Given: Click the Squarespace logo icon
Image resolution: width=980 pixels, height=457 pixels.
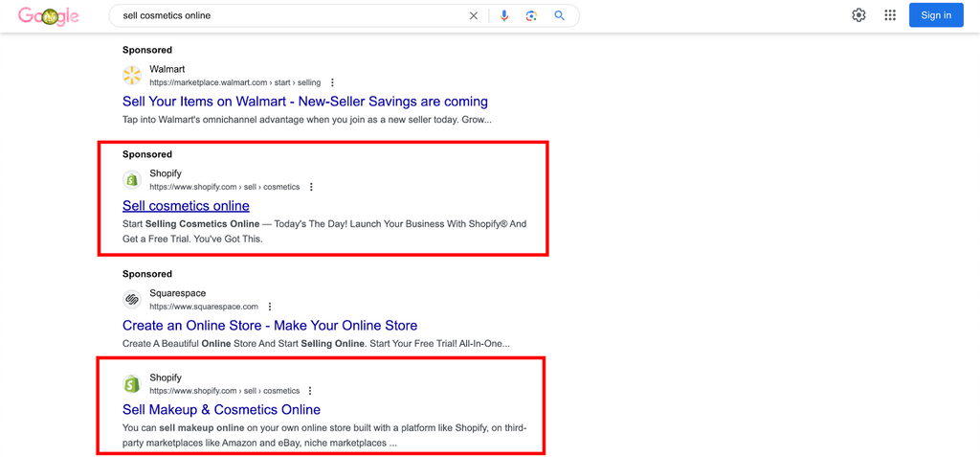Looking at the screenshot, I should [132, 300].
